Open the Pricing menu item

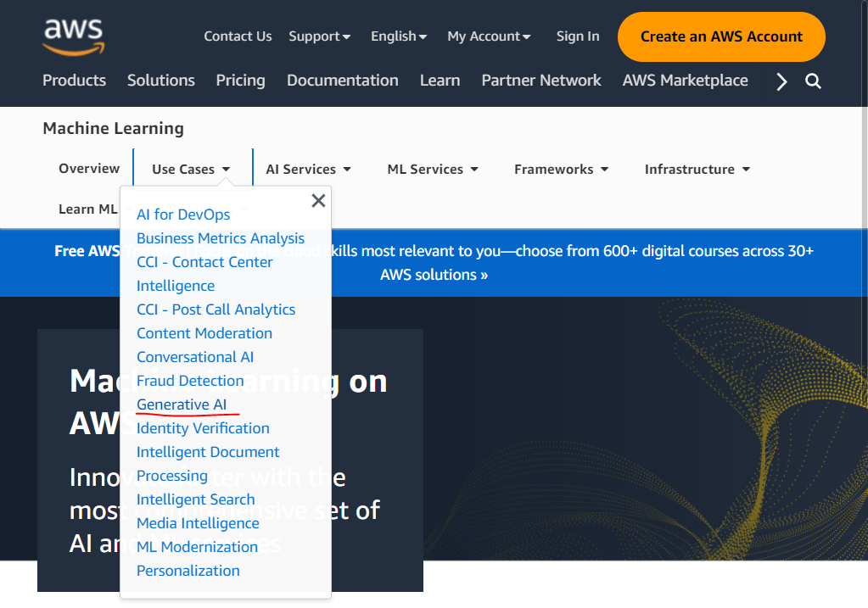pos(240,81)
